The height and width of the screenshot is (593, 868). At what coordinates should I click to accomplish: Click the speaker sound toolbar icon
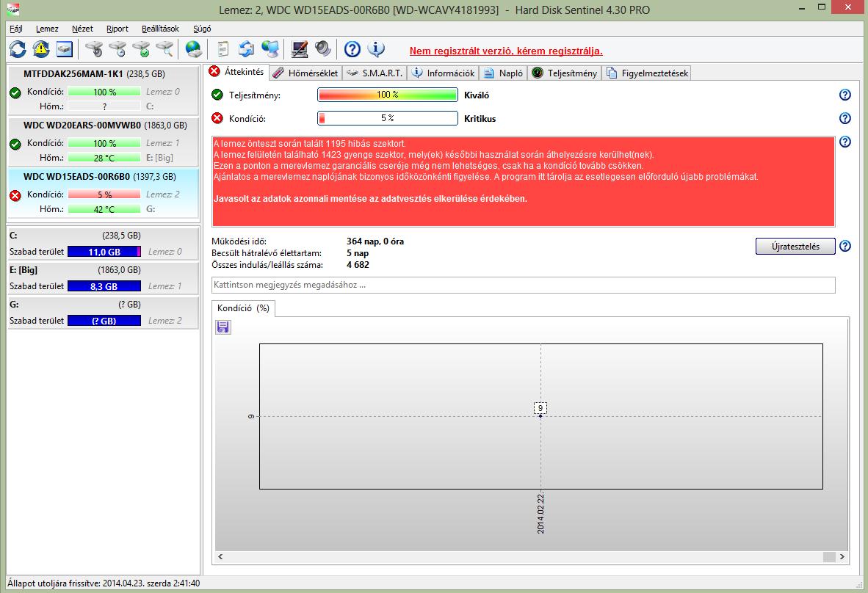click(x=322, y=49)
